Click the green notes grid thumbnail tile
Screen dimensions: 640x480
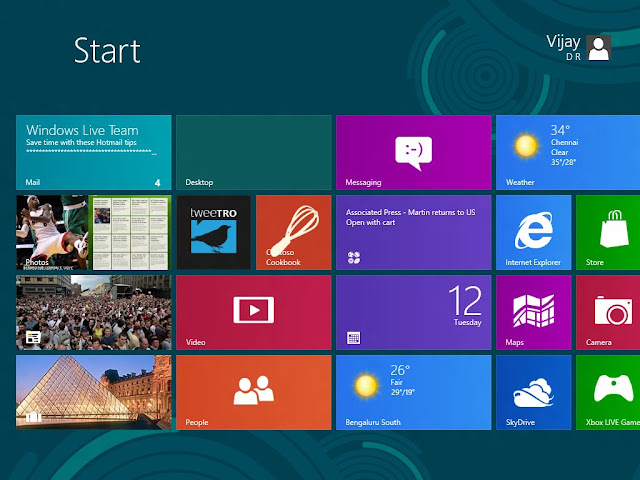click(x=130, y=232)
